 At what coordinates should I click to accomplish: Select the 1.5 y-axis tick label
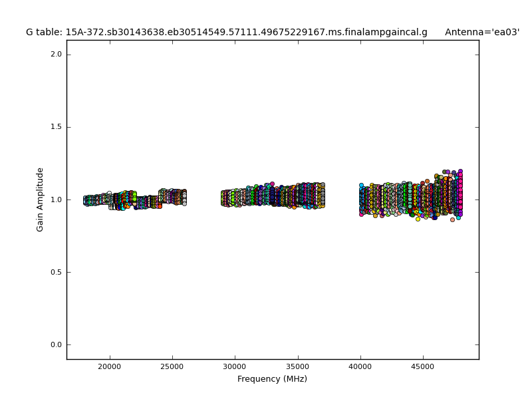(x=57, y=127)
